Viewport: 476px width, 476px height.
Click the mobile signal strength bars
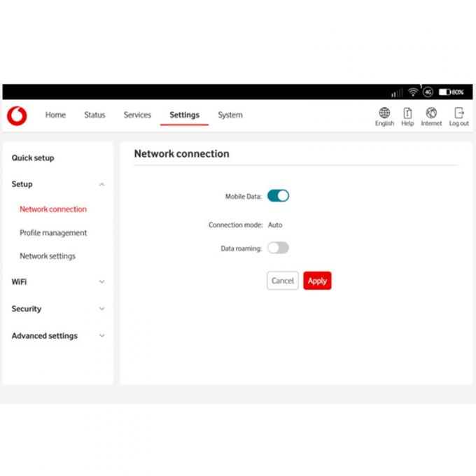tap(397, 92)
